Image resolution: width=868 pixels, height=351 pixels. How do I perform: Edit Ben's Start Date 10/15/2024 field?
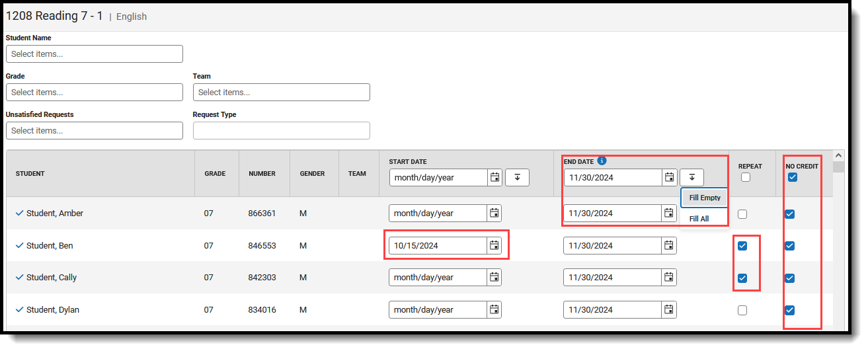(438, 245)
